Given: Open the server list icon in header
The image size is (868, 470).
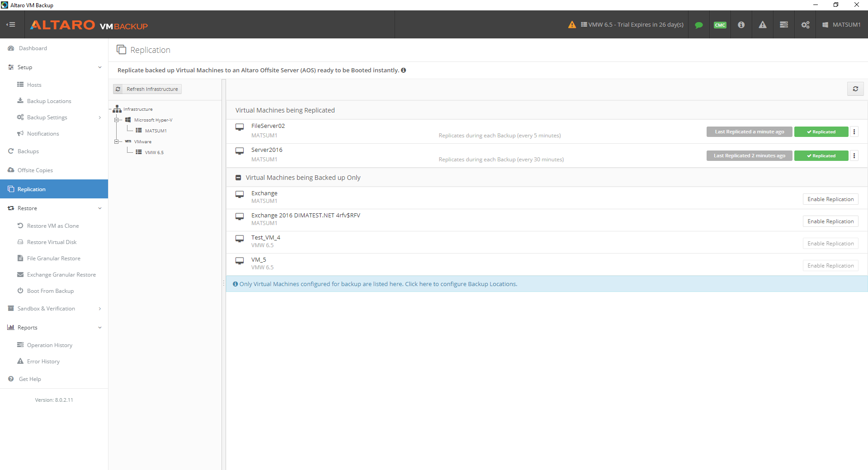Looking at the screenshot, I should [784, 25].
